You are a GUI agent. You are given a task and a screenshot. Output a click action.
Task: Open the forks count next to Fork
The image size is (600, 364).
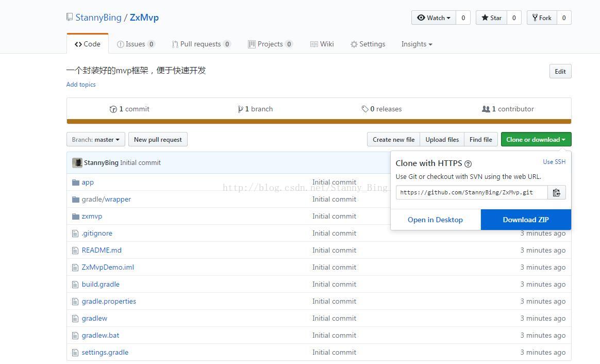click(x=563, y=18)
